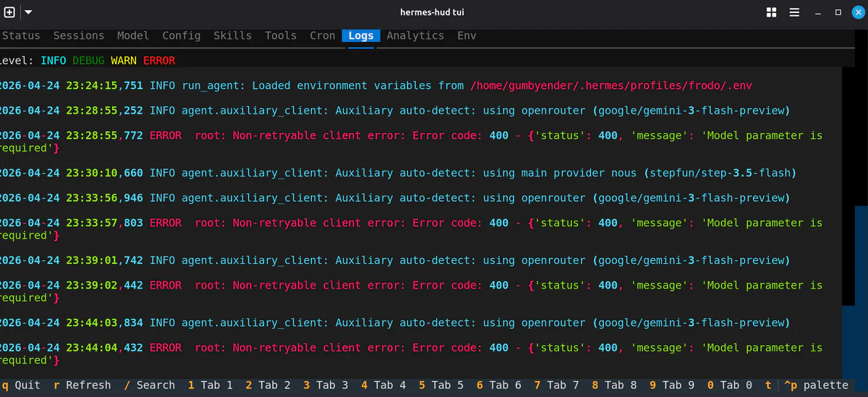
Task: Click Tab 1 footer shortcut
Action: (210, 385)
